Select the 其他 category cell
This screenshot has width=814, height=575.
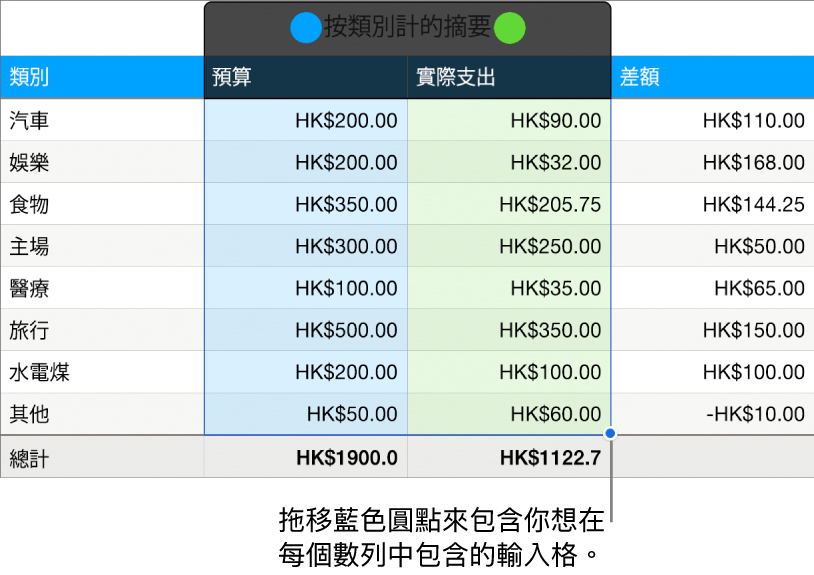102,414
